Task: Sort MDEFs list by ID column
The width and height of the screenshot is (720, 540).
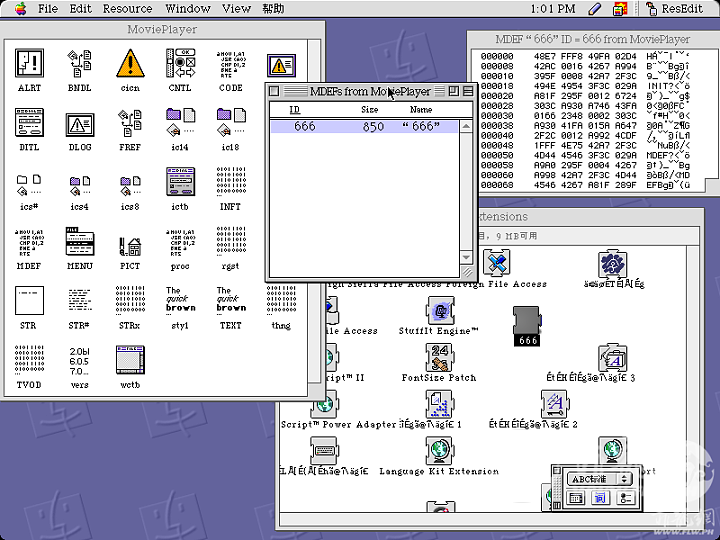Action: pos(295,110)
